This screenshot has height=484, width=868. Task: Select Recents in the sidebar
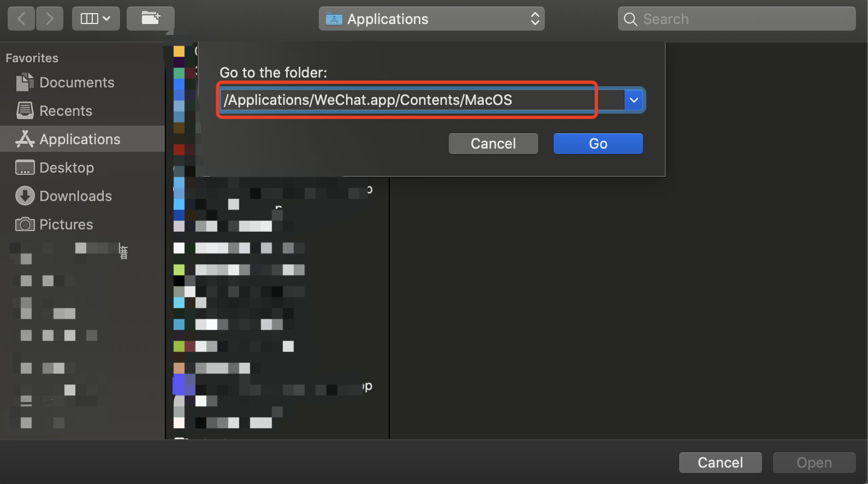coord(82,111)
